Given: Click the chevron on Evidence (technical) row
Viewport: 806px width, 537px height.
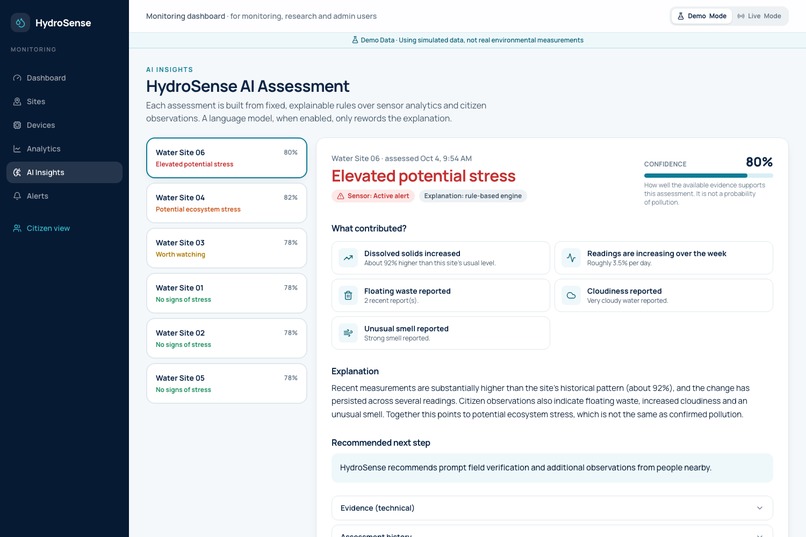Looking at the screenshot, I should click(x=759, y=508).
